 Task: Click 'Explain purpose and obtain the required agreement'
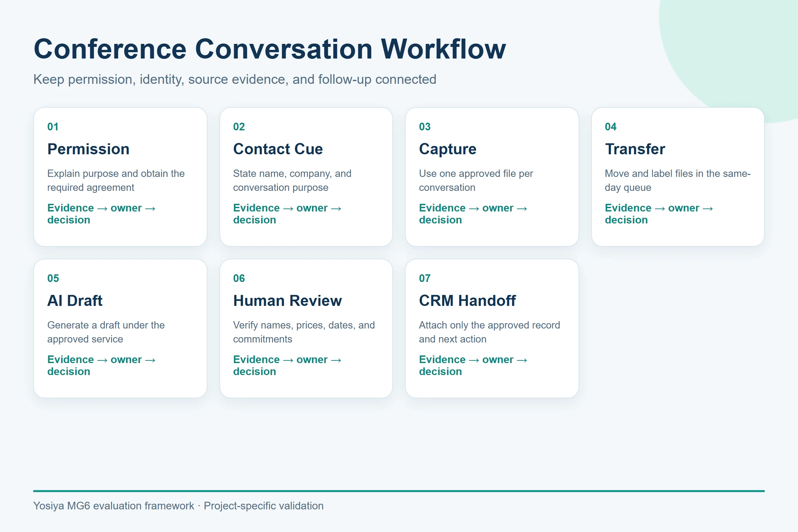click(116, 180)
